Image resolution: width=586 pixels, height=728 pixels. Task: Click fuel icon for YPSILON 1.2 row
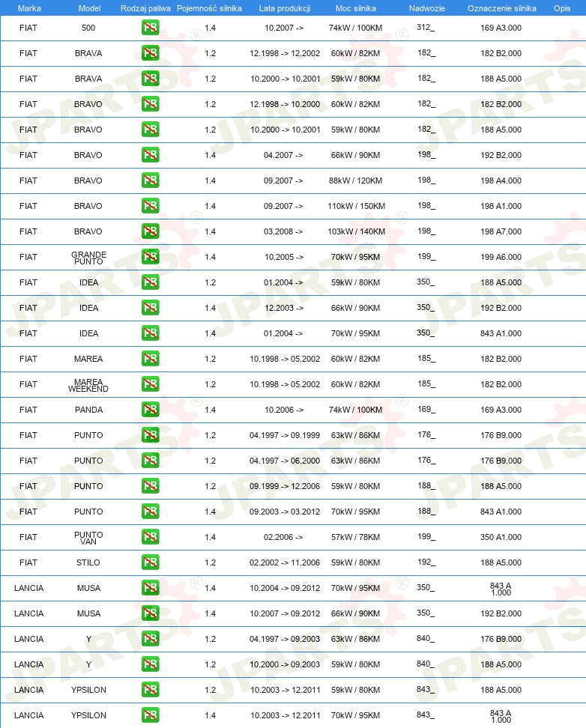(x=150, y=690)
